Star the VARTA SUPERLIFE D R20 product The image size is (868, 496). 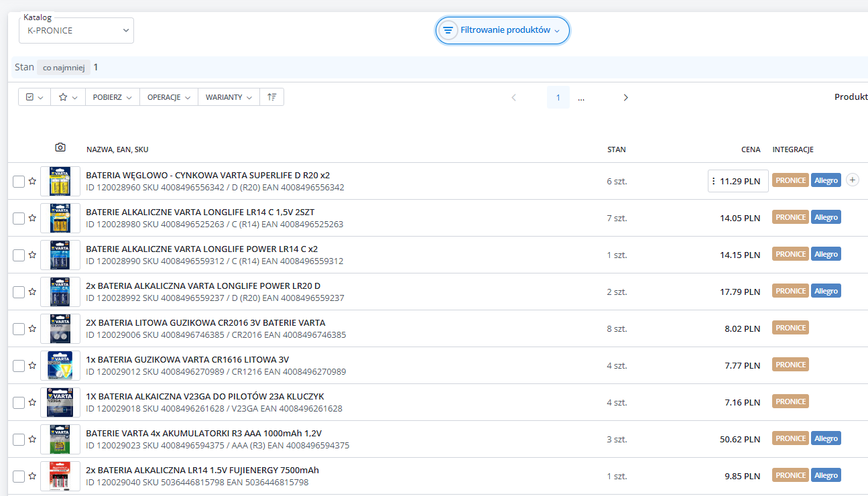tap(32, 181)
